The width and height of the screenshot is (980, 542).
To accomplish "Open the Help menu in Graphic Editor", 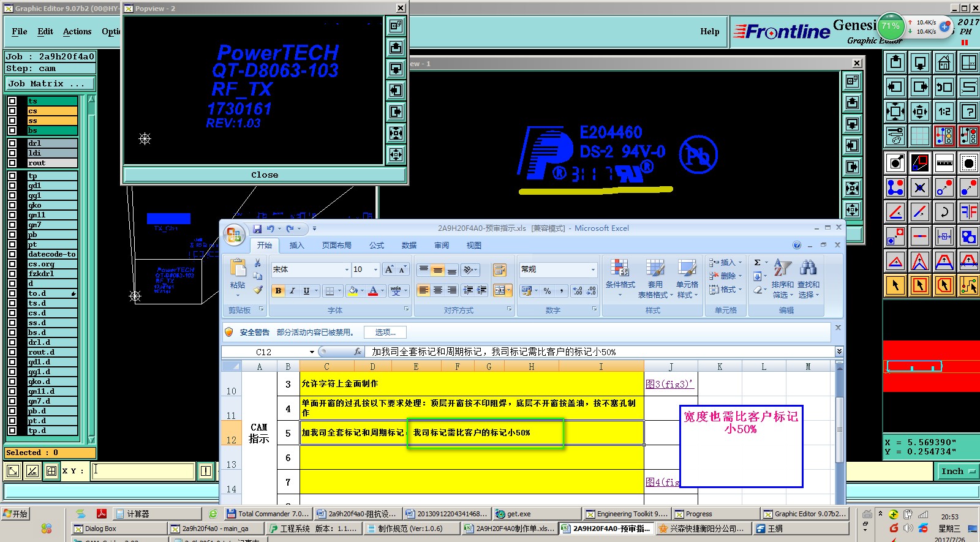I will [x=710, y=31].
